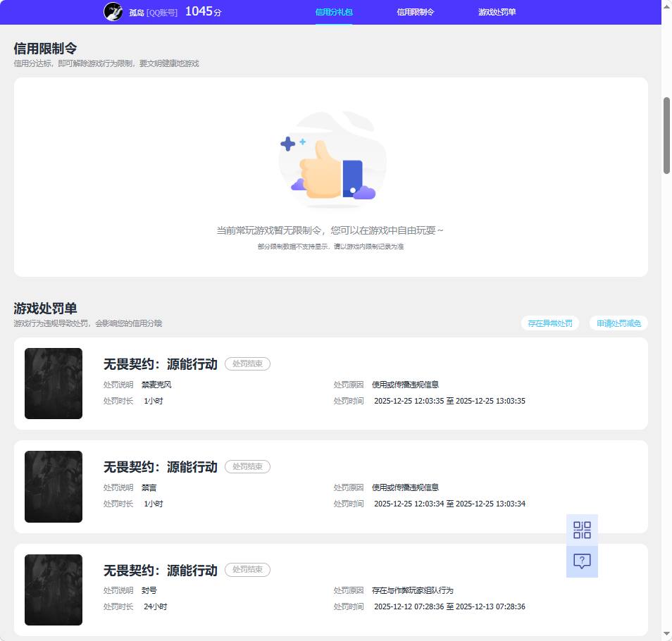Click thumbs-up illustration in empty panel
672x641 pixels.
pyautogui.click(x=332, y=159)
